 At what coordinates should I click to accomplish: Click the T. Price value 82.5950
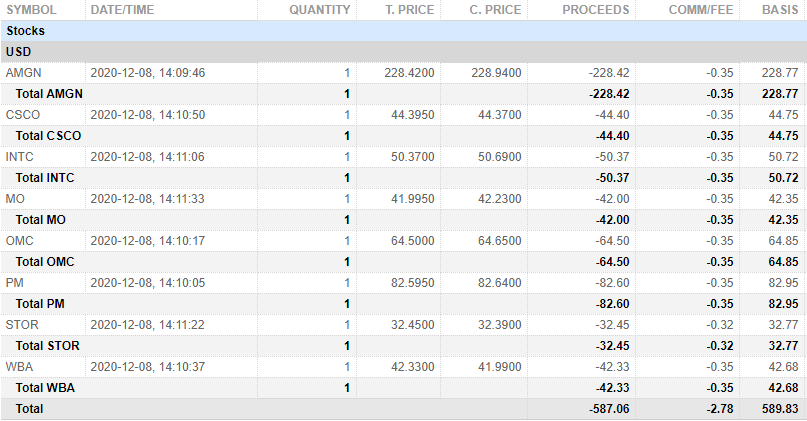412,283
